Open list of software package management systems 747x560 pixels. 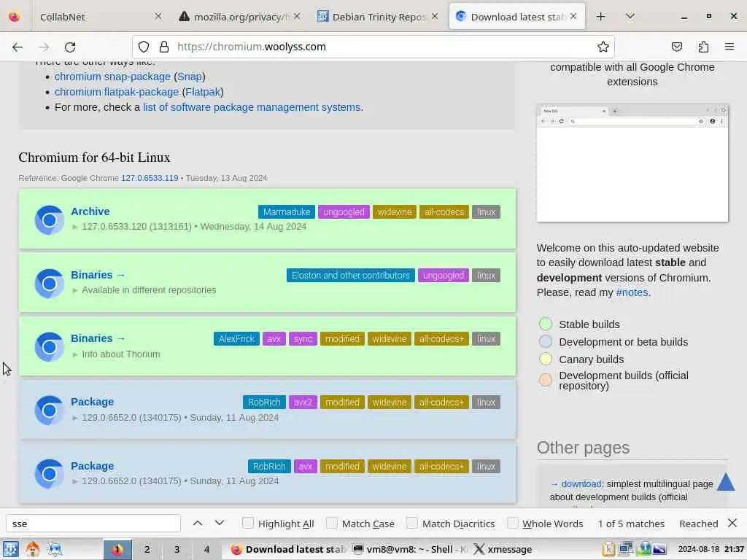tap(252, 107)
